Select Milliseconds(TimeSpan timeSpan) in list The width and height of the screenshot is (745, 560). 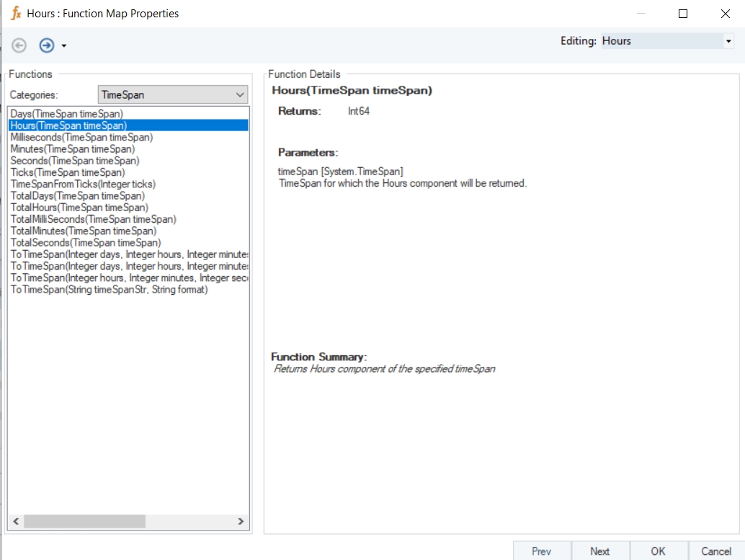[81, 137]
